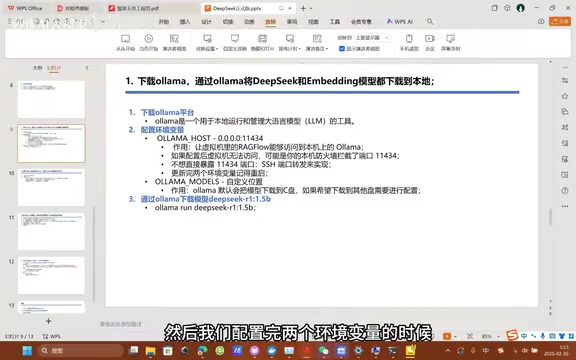
Task: Open new tab dropdown arrow beside plus
Action: (311, 8)
